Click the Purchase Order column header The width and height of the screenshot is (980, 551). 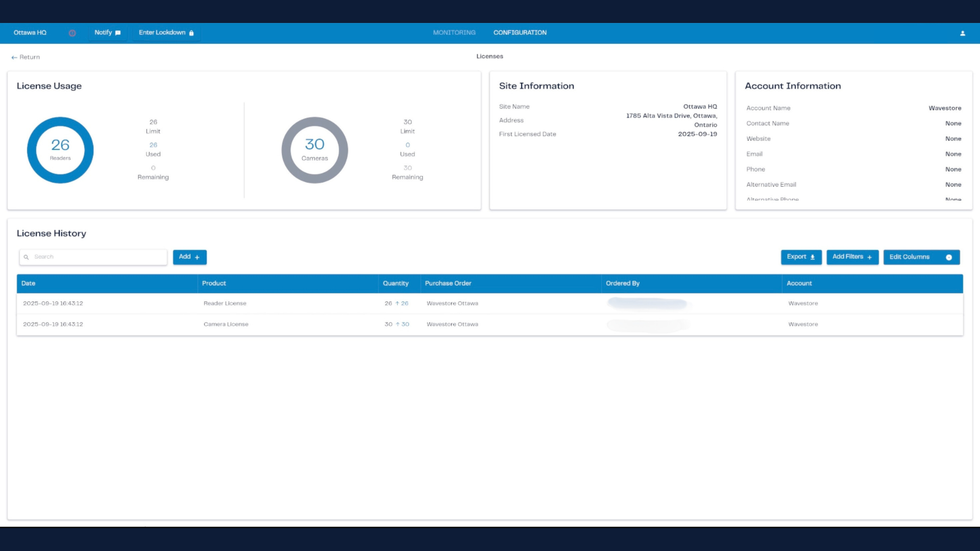tap(448, 284)
